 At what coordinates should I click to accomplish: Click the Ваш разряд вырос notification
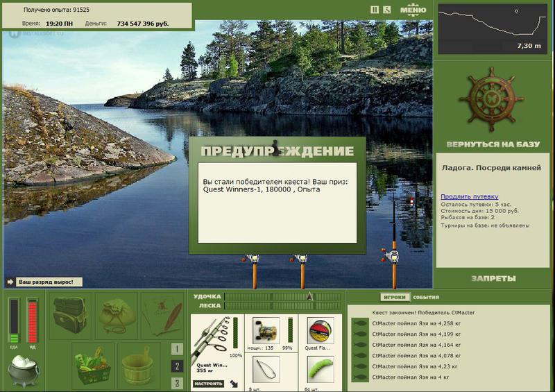(x=49, y=282)
